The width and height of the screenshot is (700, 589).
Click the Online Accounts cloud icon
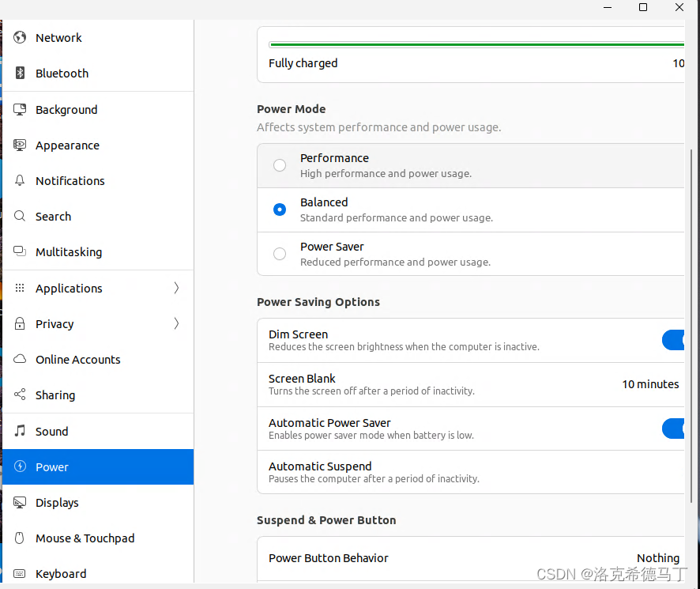20,359
